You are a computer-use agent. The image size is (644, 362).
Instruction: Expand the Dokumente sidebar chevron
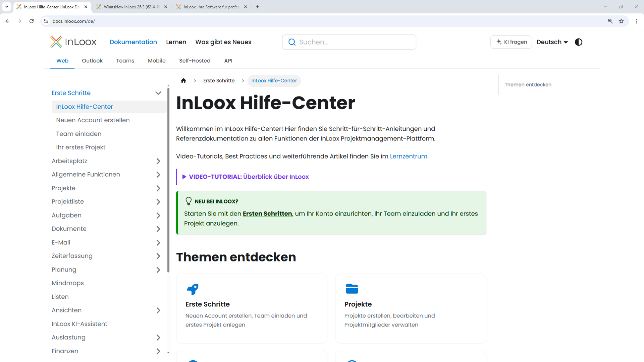[158, 229]
